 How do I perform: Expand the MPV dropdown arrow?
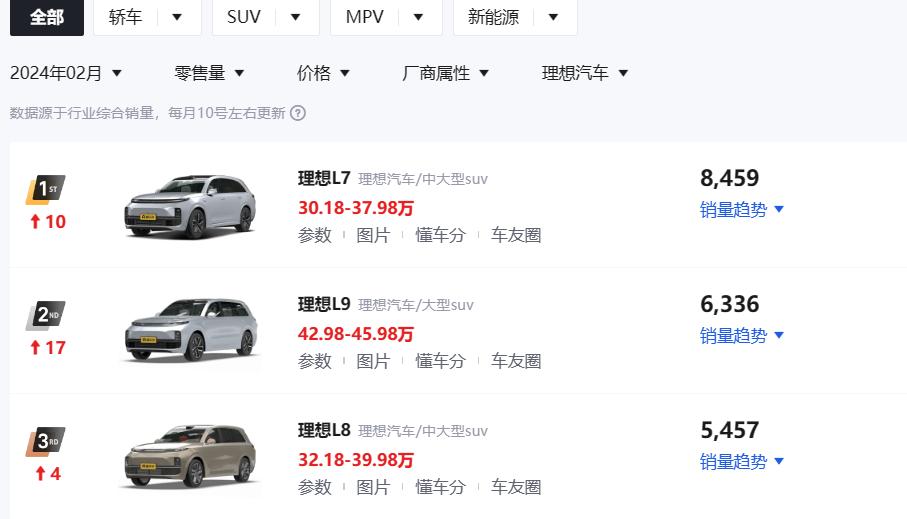point(418,17)
